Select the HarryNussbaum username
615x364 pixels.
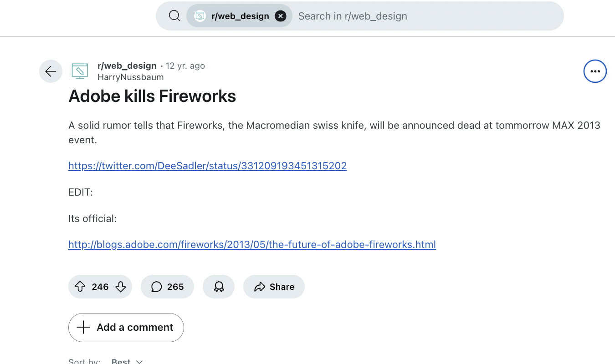130,77
